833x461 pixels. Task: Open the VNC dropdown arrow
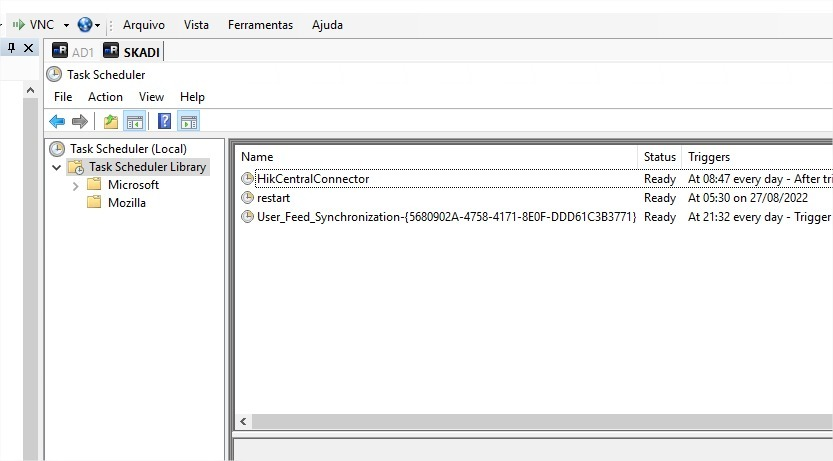(66, 25)
